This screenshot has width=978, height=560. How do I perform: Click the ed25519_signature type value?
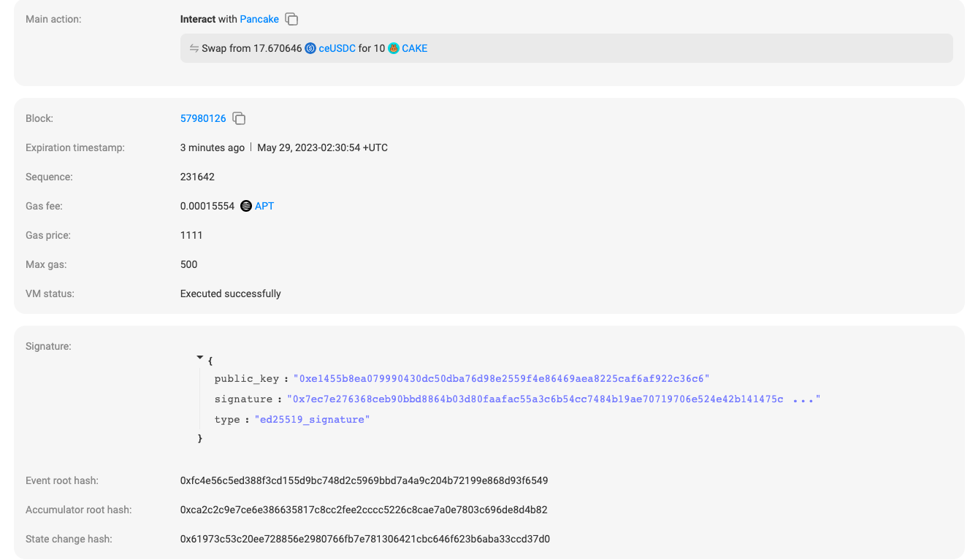click(312, 420)
